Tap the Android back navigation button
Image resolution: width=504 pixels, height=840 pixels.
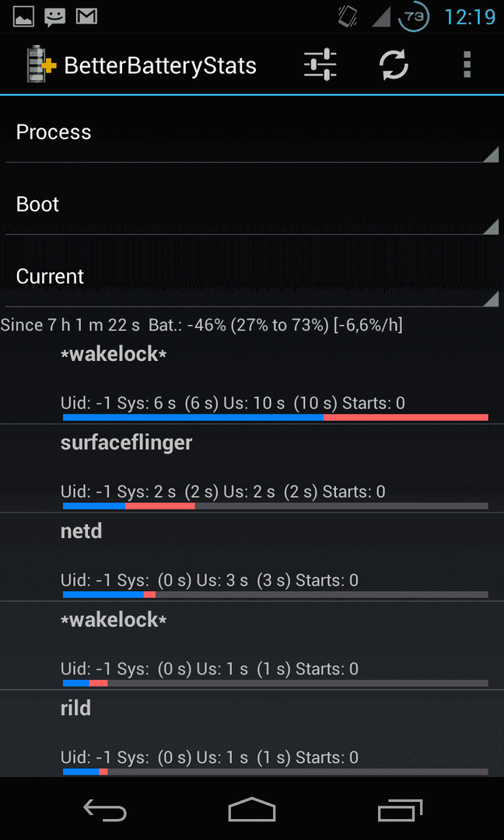pos(105,810)
